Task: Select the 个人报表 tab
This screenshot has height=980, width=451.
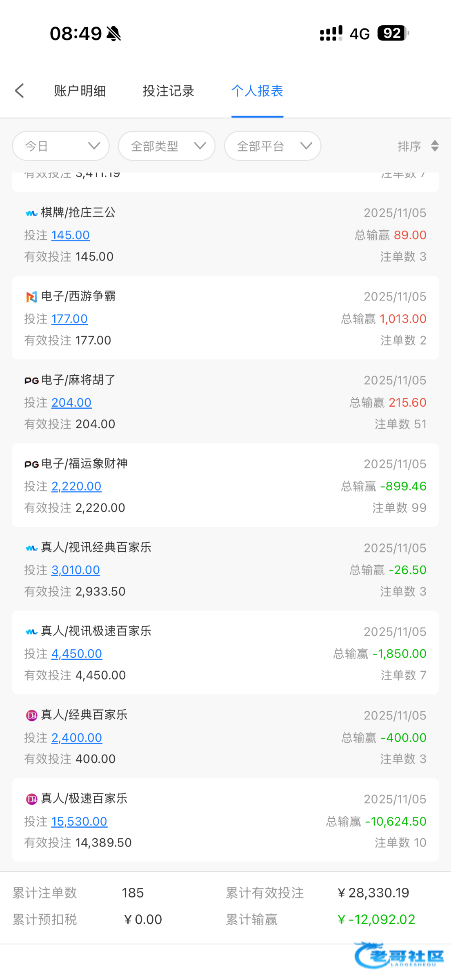Action: point(257,91)
